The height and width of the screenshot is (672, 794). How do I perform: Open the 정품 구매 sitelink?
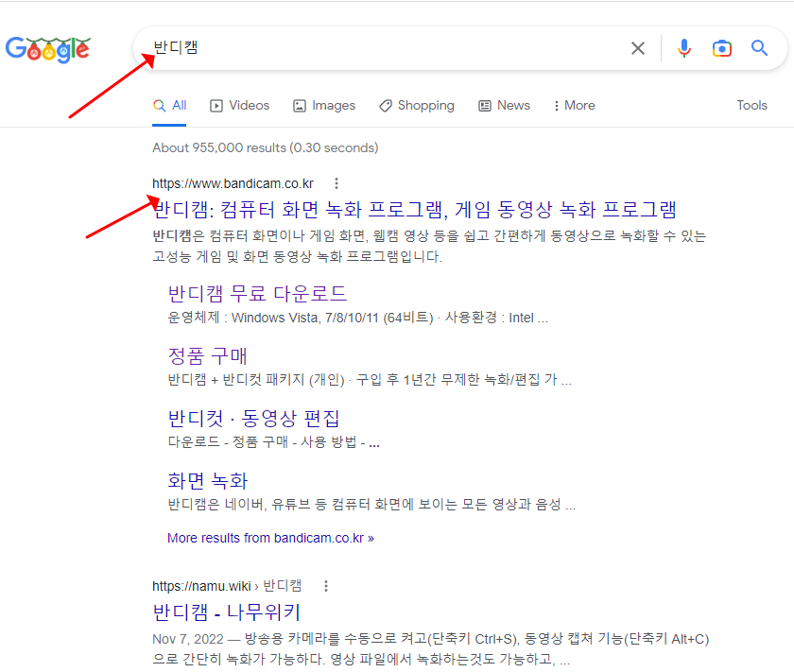pos(207,356)
